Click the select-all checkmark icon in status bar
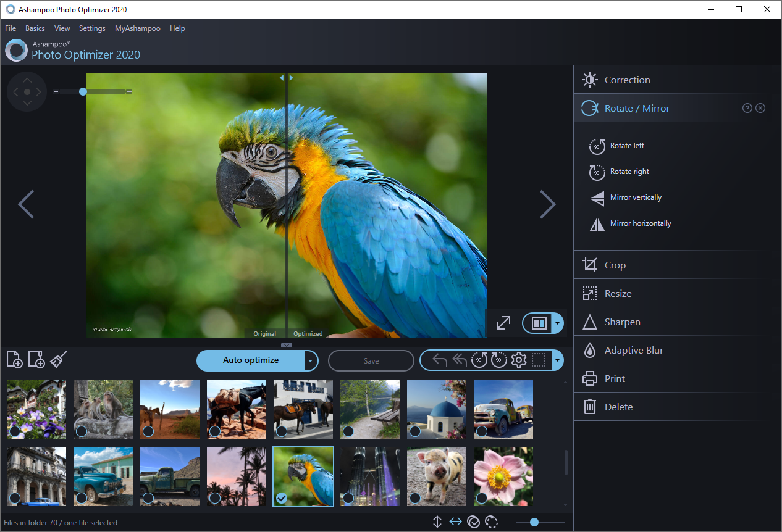Viewport: 782px width, 532px height. (x=474, y=522)
